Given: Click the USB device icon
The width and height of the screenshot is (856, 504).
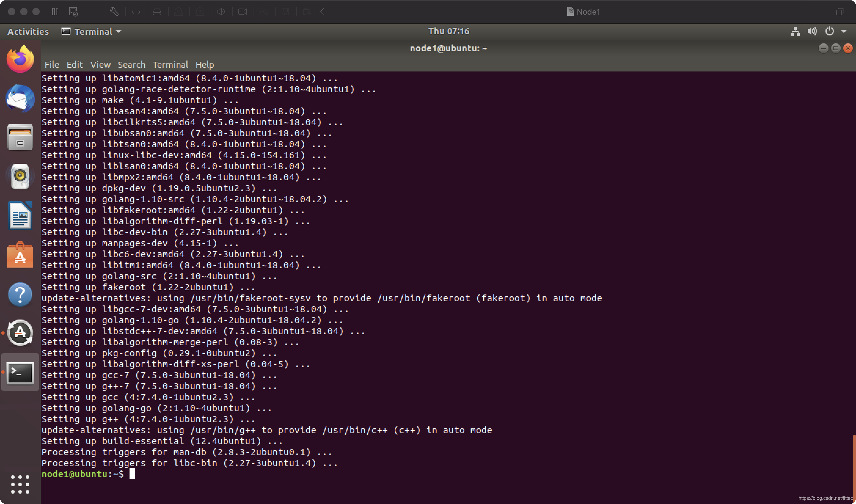Looking at the screenshot, I should pyautogui.click(x=264, y=12).
